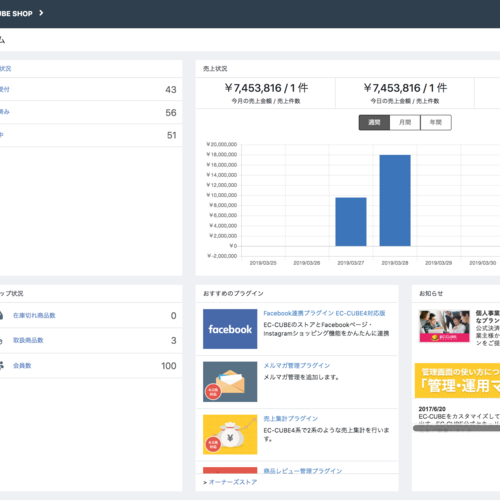
Task: Open the SHOP store name link in header
Action: click(16, 14)
